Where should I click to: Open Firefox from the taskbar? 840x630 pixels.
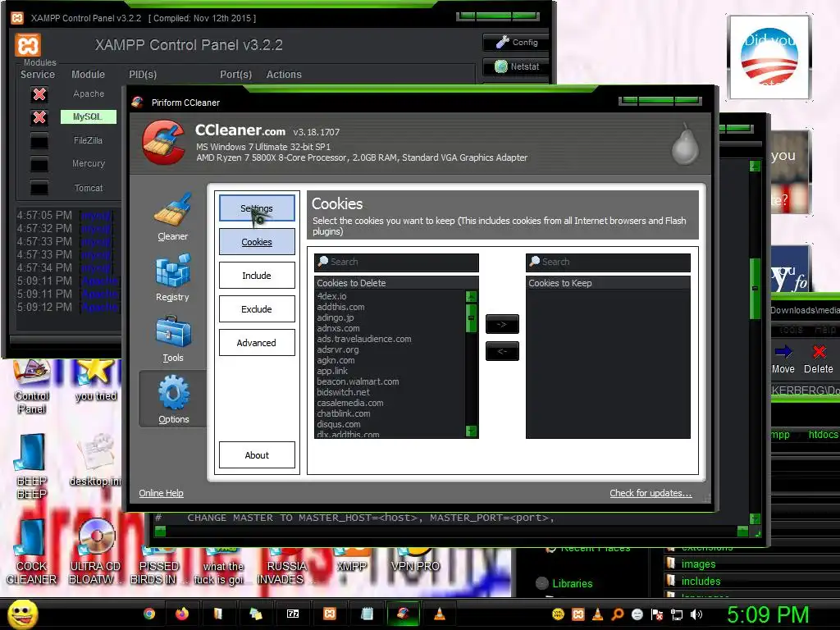point(182,614)
